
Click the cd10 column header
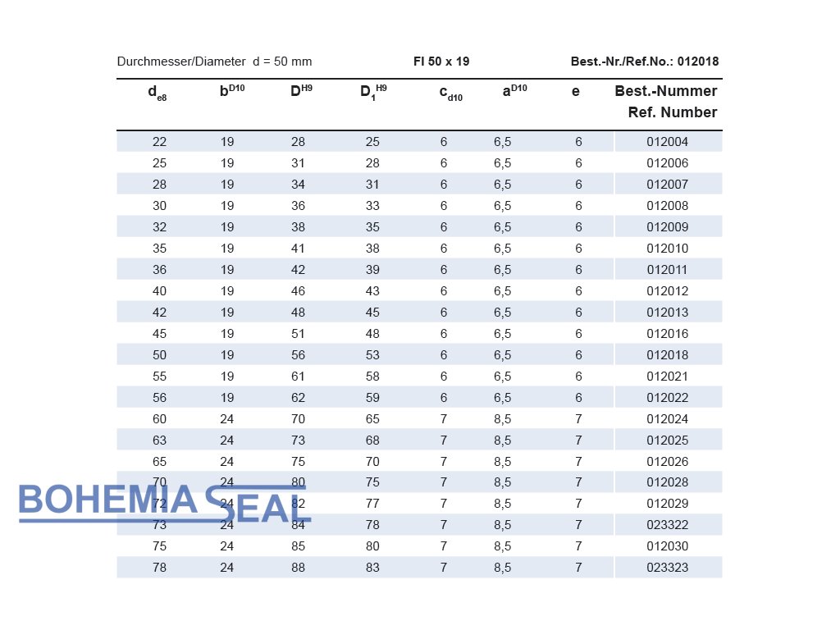(x=450, y=93)
